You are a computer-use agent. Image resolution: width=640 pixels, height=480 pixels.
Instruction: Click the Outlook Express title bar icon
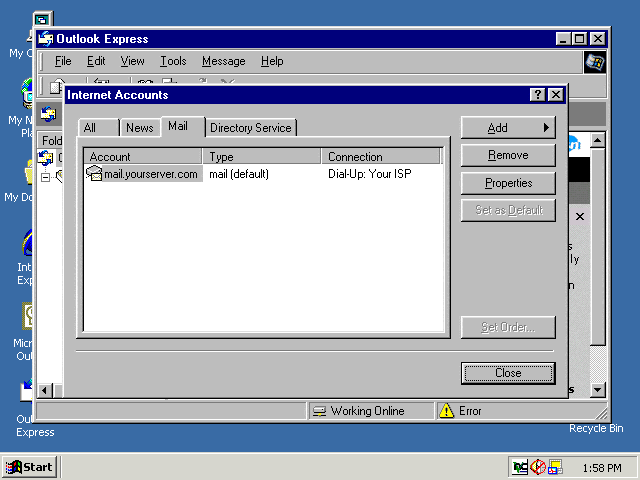tap(46, 39)
